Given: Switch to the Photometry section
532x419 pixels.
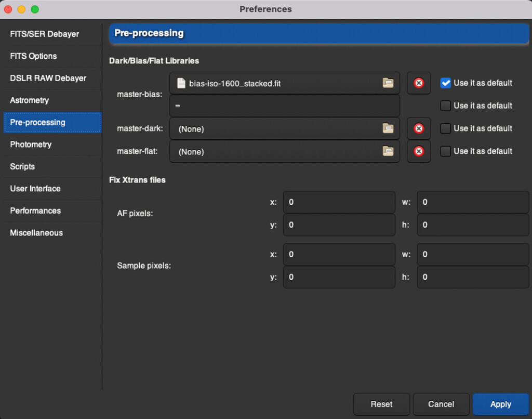Looking at the screenshot, I should pyautogui.click(x=31, y=145).
